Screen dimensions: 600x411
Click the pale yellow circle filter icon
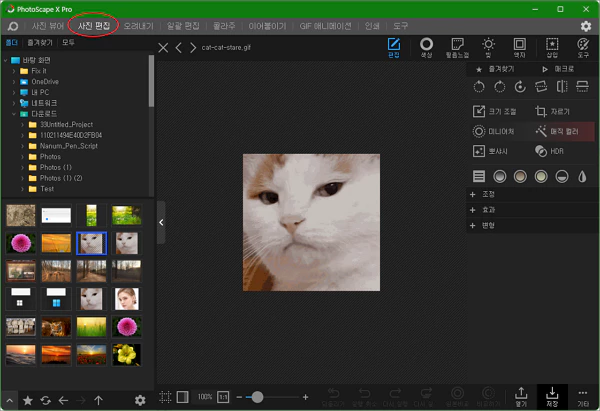click(541, 176)
